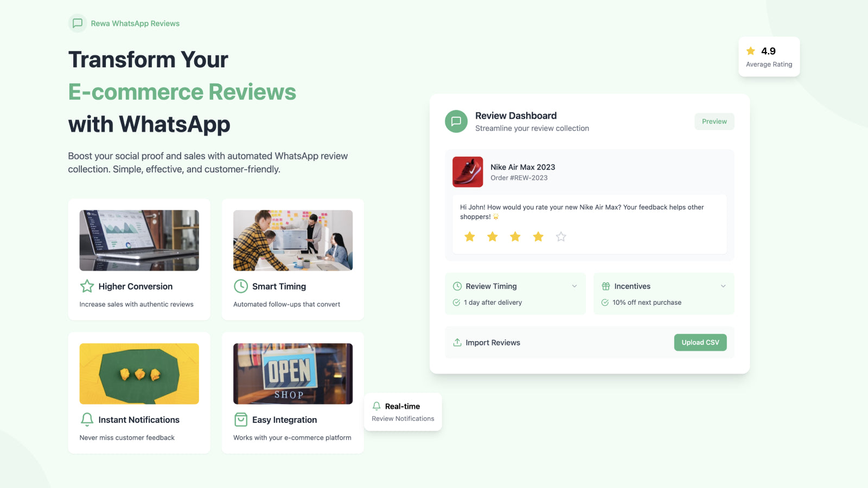Click the clock icon above Smart Timing
This screenshot has height=488, width=868.
pos(241,286)
